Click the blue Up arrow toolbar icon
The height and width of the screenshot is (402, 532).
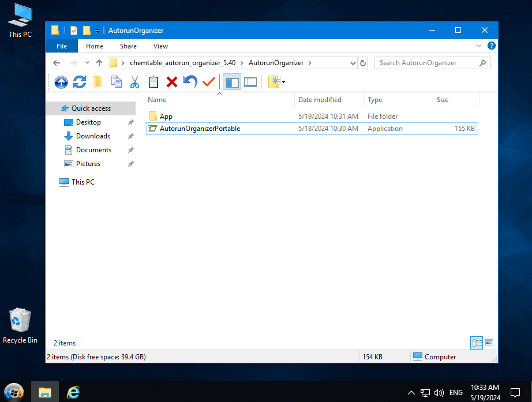click(61, 82)
